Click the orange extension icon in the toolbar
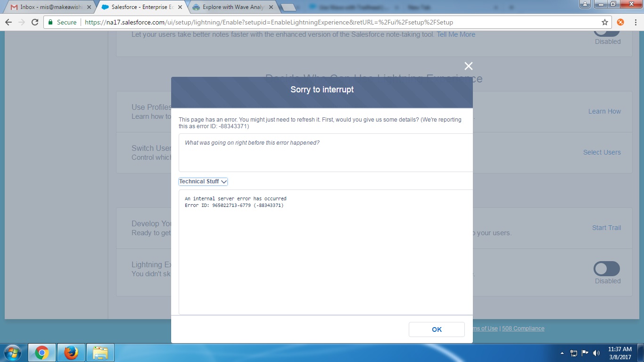 click(620, 22)
